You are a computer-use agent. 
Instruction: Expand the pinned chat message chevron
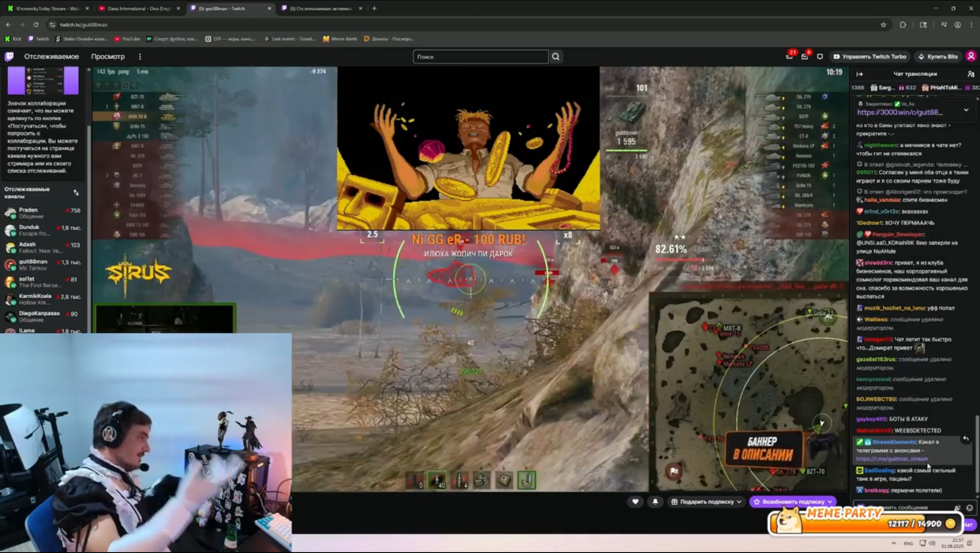966,110
